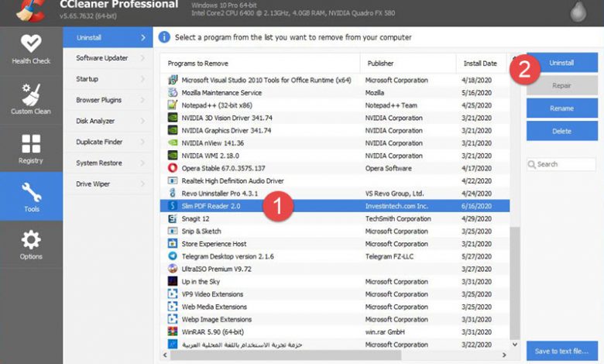This screenshot has height=364, width=604.
Task: Click the horizontal scrollbar right arrow
Action: tap(504, 355)
